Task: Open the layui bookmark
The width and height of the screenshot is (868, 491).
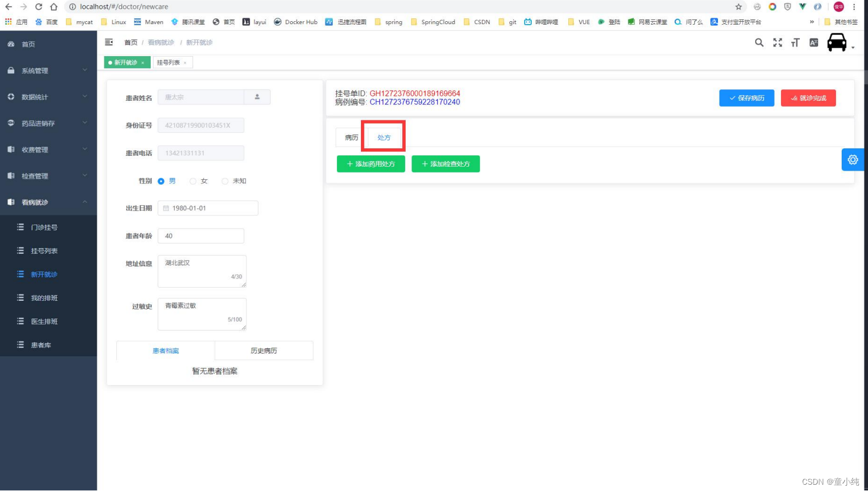Action: [x=254, y=22]
